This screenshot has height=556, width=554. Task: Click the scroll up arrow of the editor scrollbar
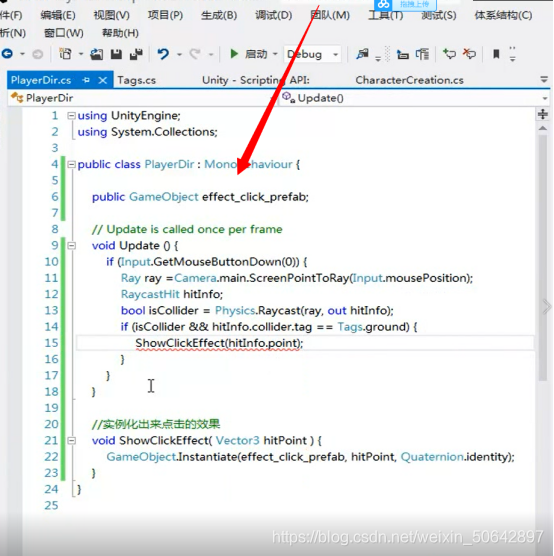(x=543, y=128)
